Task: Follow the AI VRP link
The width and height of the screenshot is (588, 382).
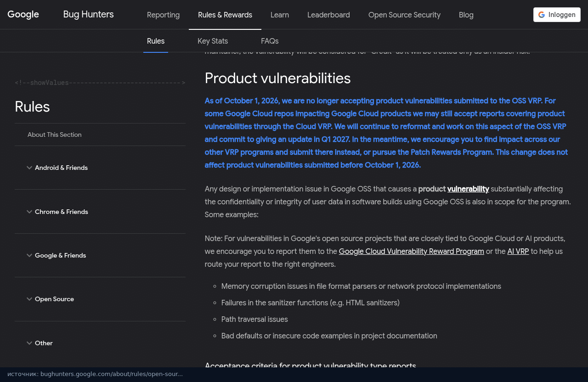Action: [518, 251]
